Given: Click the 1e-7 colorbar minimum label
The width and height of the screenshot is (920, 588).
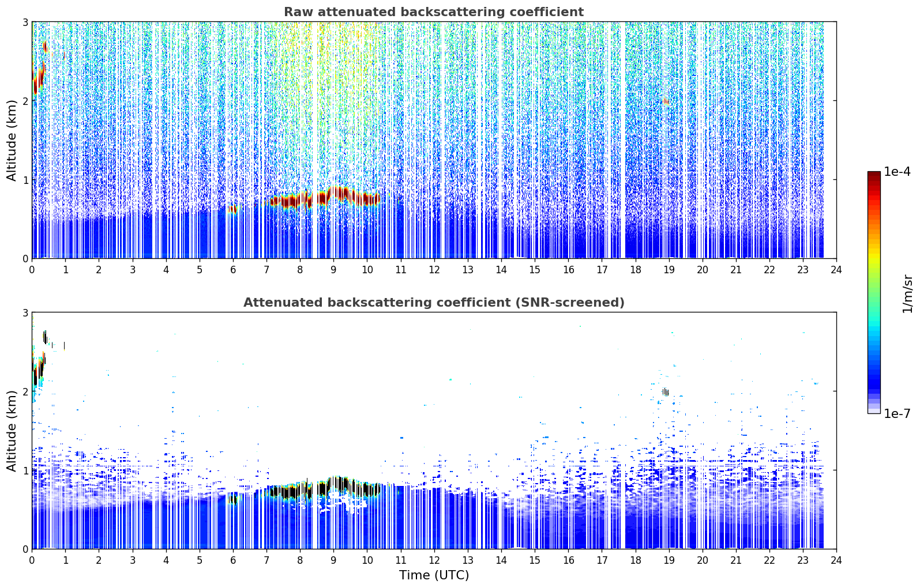Looking at the screenshot, I should 897,413.
